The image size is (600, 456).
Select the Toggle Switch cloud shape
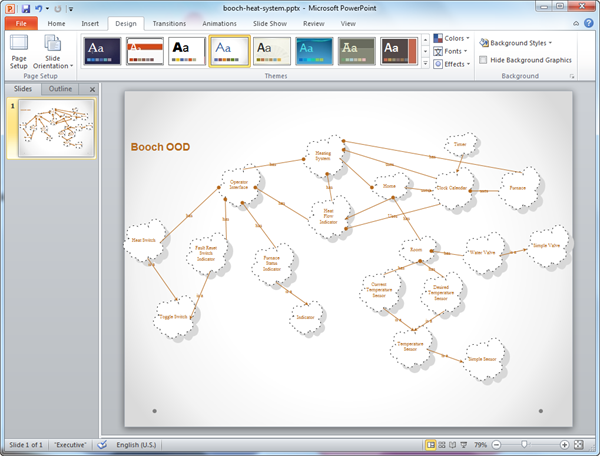coord(174,317)
